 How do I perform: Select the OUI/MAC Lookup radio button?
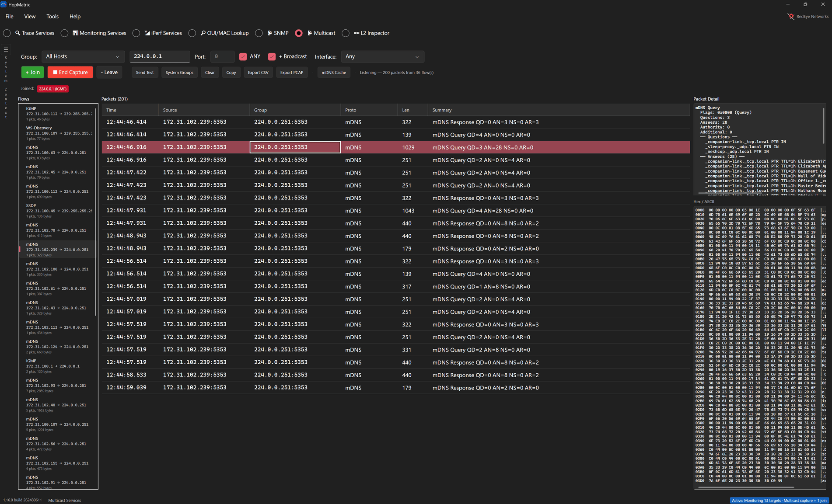(192, 33)
